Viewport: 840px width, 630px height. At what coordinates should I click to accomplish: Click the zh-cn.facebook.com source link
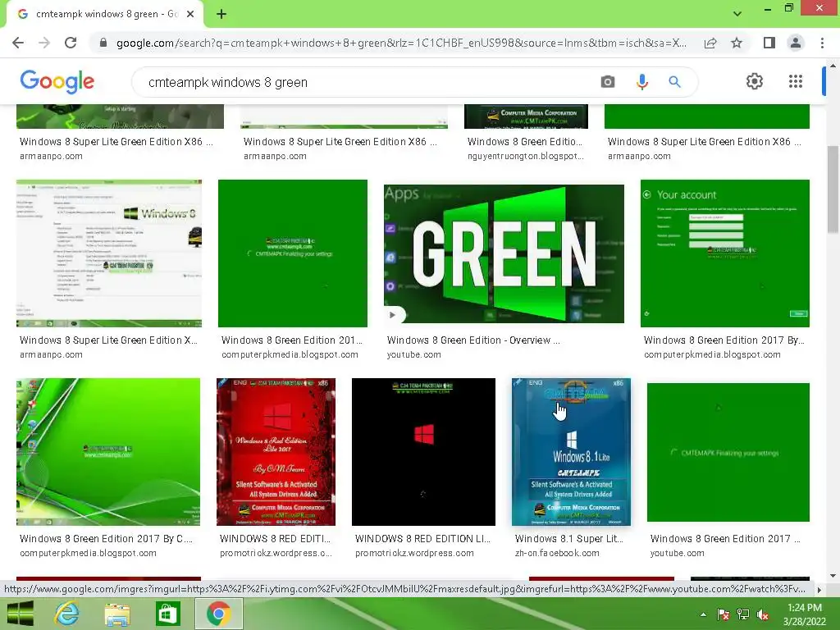click(557, 553)
